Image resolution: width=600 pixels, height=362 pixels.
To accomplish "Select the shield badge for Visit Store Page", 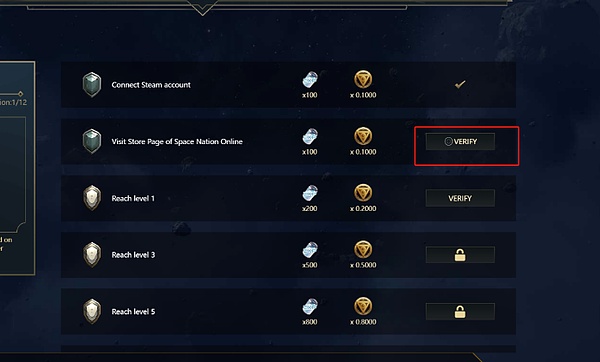I will [92, 141].
